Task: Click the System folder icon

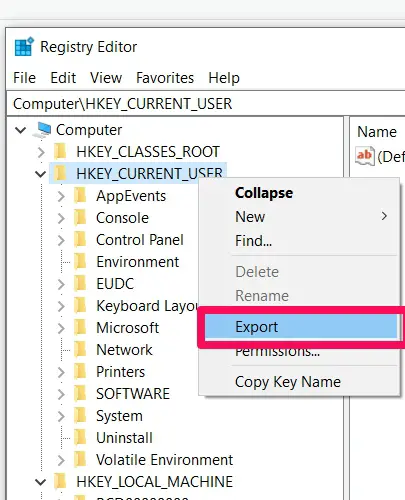Action: (x=80, y=415)
